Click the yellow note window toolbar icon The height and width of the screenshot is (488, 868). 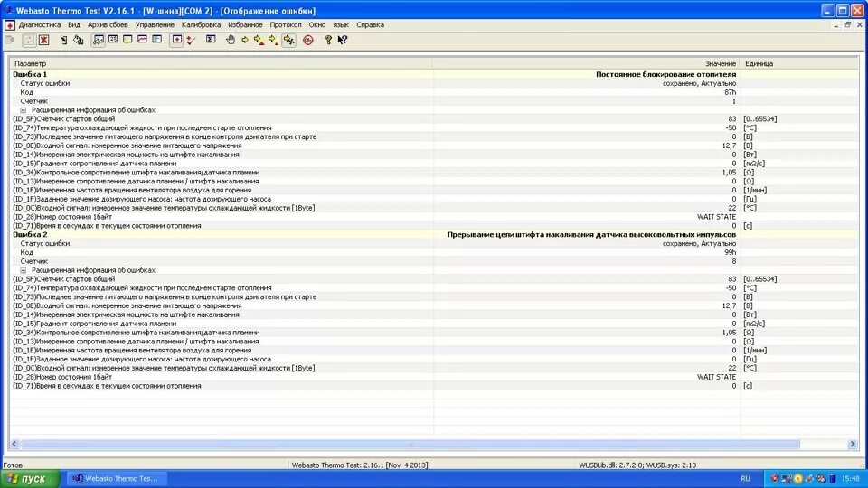127,39
